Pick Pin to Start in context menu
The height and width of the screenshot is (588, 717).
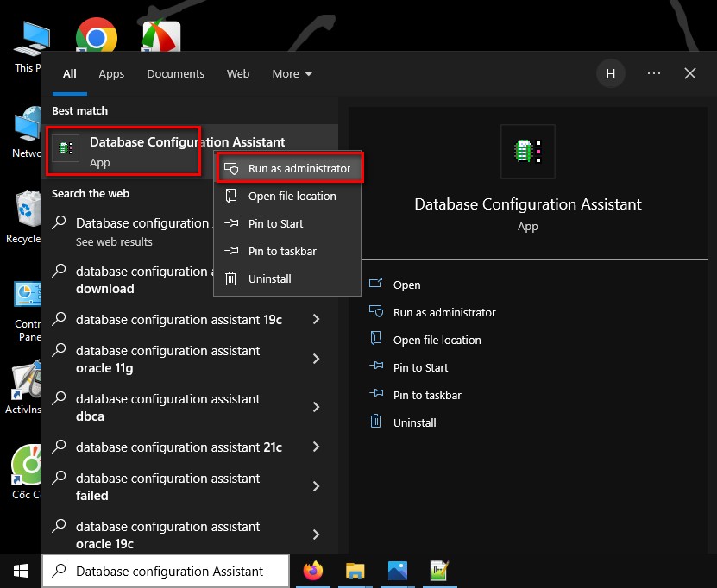click(x=287, y=223)
